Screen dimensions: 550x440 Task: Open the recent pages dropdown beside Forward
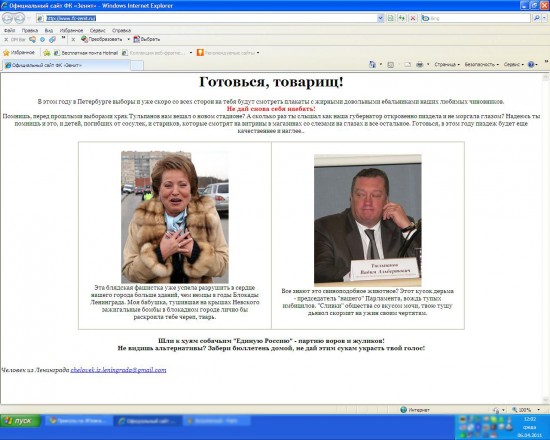pyautogui.click(x=29, y=18)
